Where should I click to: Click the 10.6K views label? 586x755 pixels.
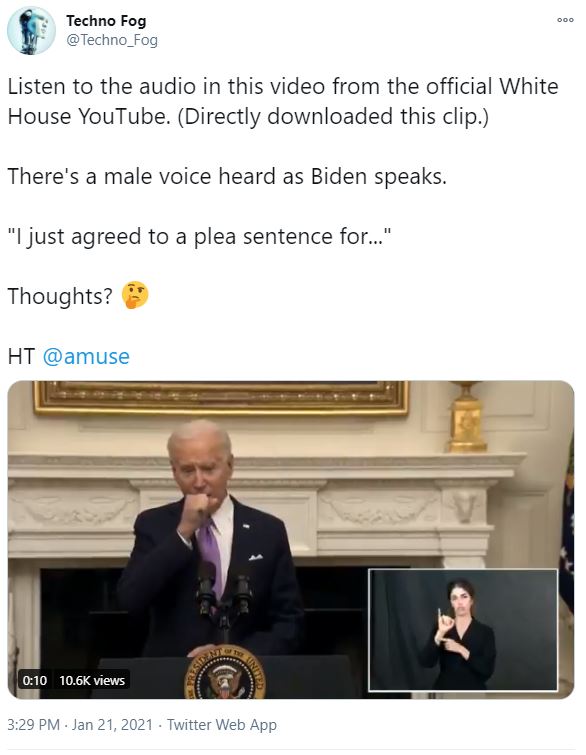(92, 680)
